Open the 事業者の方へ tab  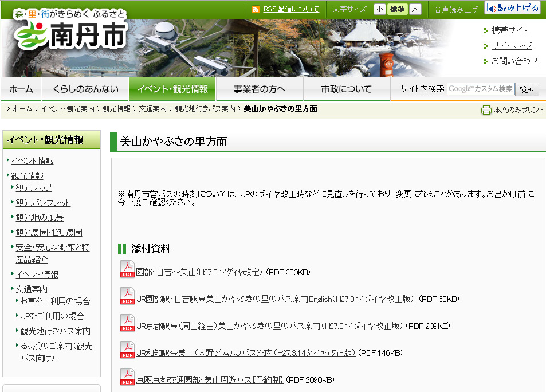point(260,89)
